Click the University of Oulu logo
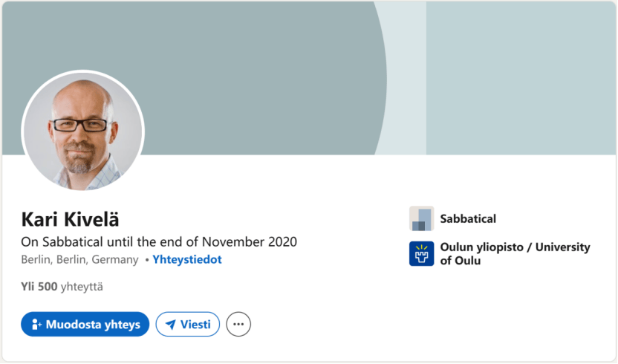Viewport: 618px width, 364px height. 421,253
